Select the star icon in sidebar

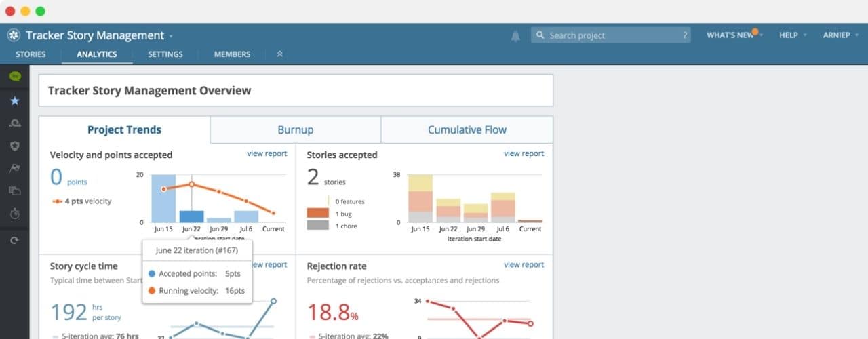click(x=14, y=100)
